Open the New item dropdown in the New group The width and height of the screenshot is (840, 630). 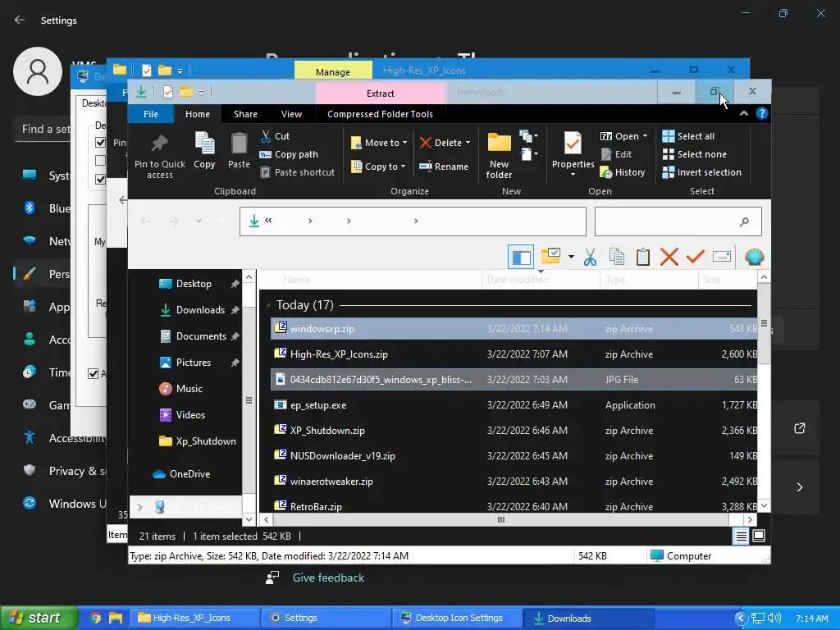coord(529,135)
